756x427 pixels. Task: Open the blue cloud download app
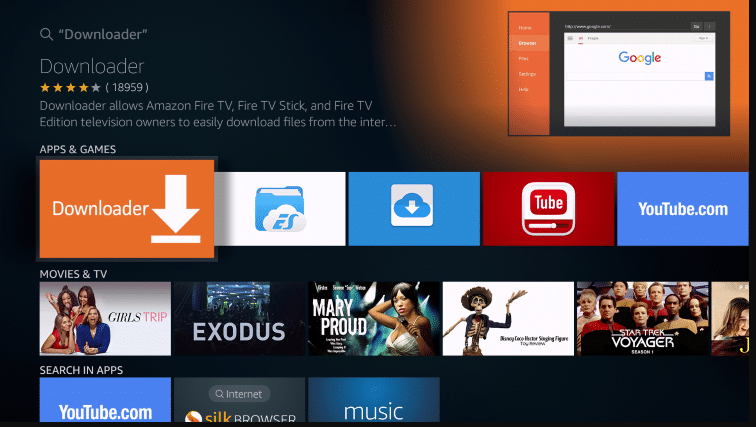pyautogui.click(x=411, y=208)
